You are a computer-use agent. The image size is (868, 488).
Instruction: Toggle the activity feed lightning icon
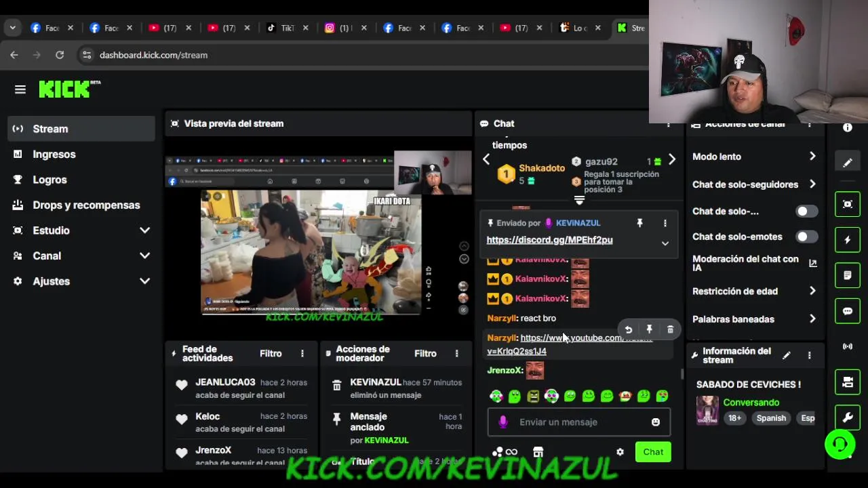coord(847,240)
